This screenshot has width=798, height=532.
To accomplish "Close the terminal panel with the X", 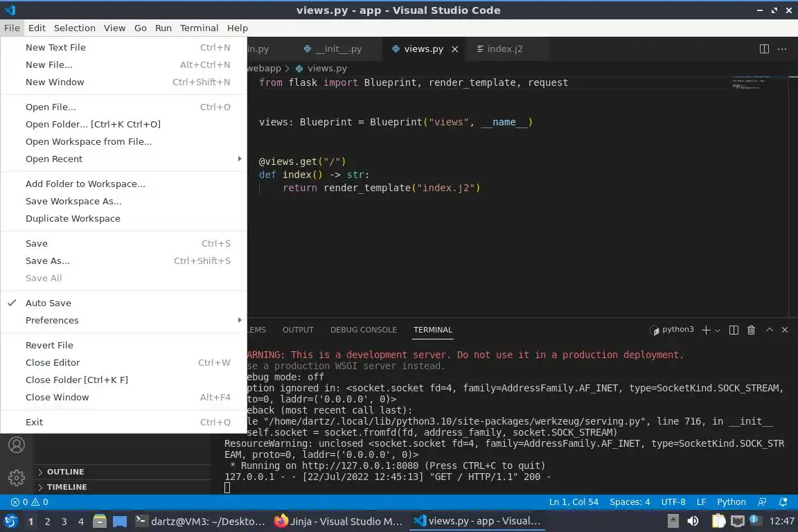I will click(785, 330).
